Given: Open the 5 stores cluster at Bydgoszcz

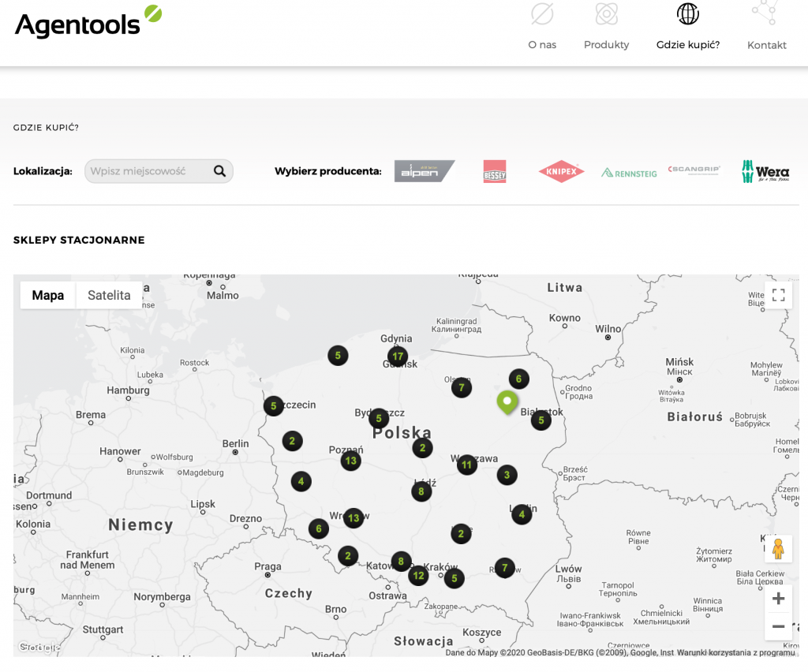Looking at the screenshot, I should [x=379, y=418].
